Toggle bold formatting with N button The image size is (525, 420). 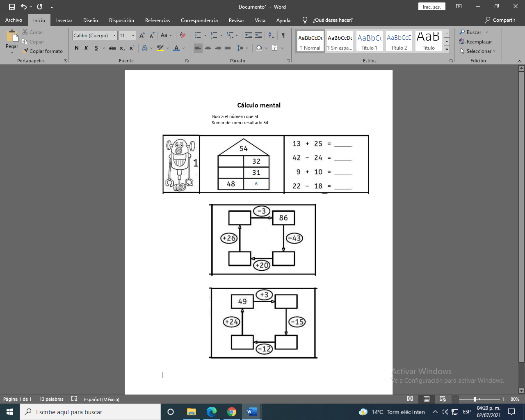[x=77, y=48]
